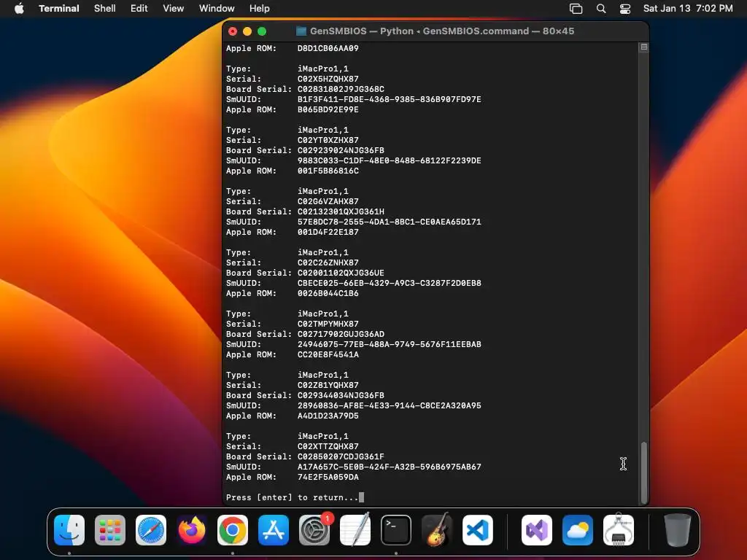Click board serial C02132301QXJG361H
747x560 pixels.
click(341, 211)
